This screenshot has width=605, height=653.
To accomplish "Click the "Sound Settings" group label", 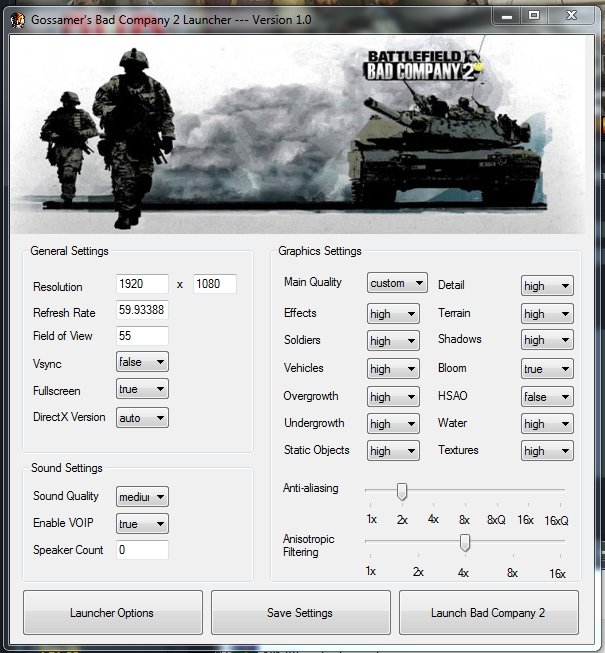I will pyautogui.click(x=67, y=468).
